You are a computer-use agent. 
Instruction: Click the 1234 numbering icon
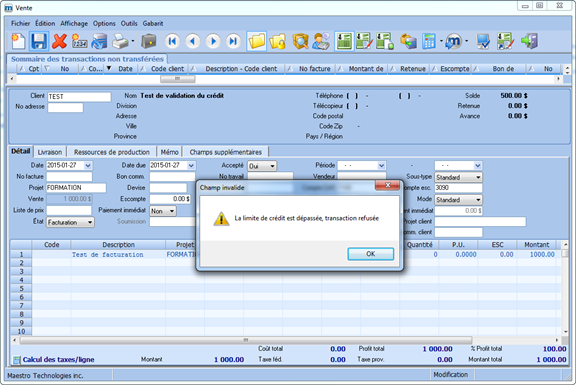pos(79,41)
